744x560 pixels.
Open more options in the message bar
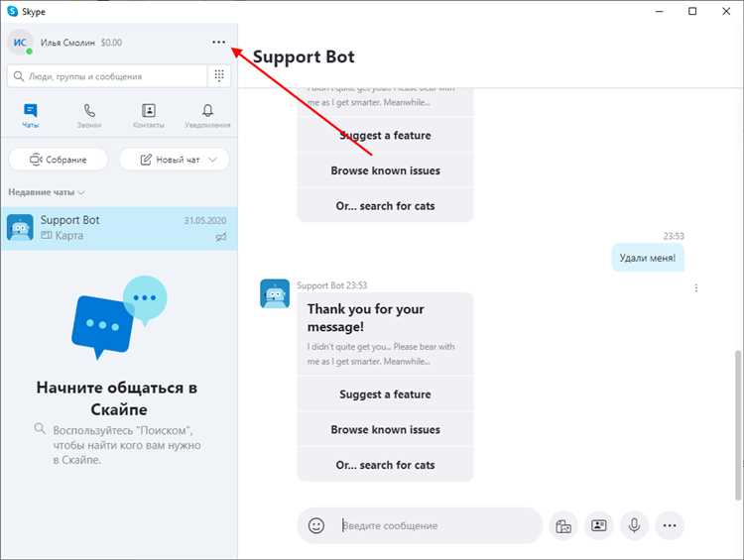click(670, 525)
